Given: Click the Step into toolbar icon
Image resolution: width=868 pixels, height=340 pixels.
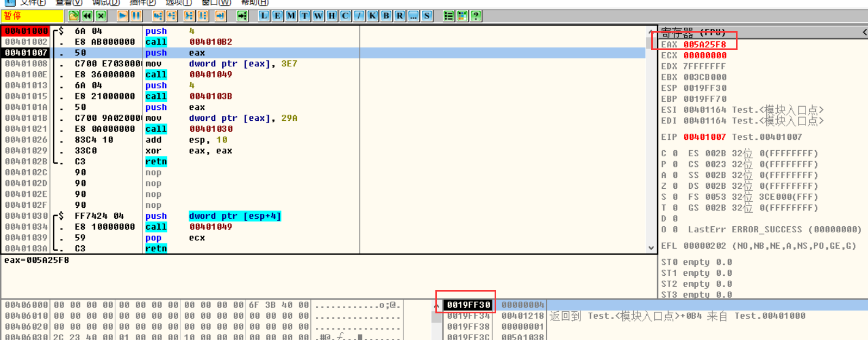Looking at the screenshot, I should point(158,16).
